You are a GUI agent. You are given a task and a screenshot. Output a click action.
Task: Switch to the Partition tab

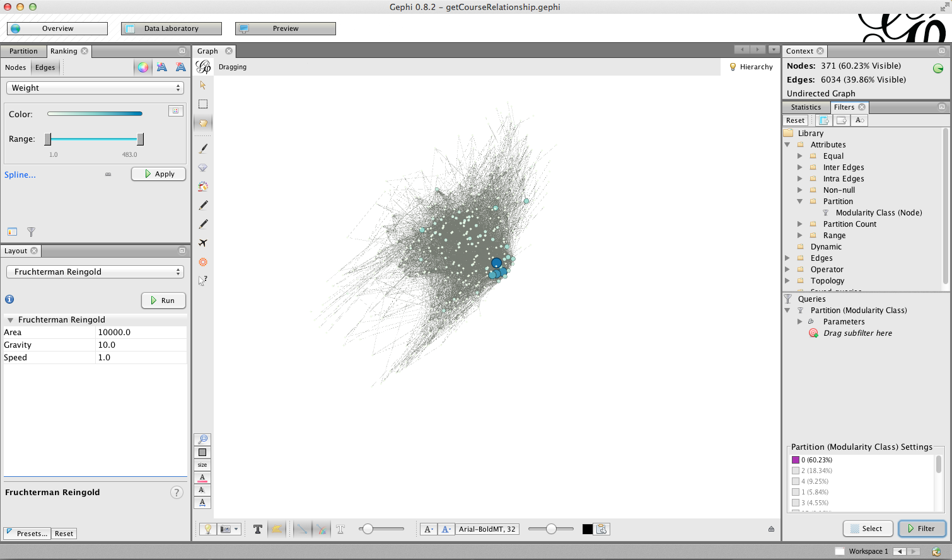[x=23, y=51]
